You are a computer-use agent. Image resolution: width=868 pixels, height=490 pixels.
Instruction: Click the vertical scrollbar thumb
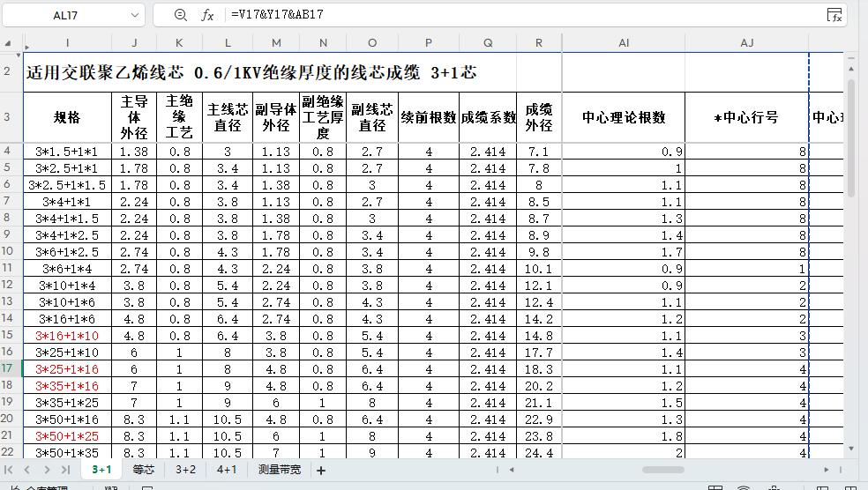(x=851, y=137)
